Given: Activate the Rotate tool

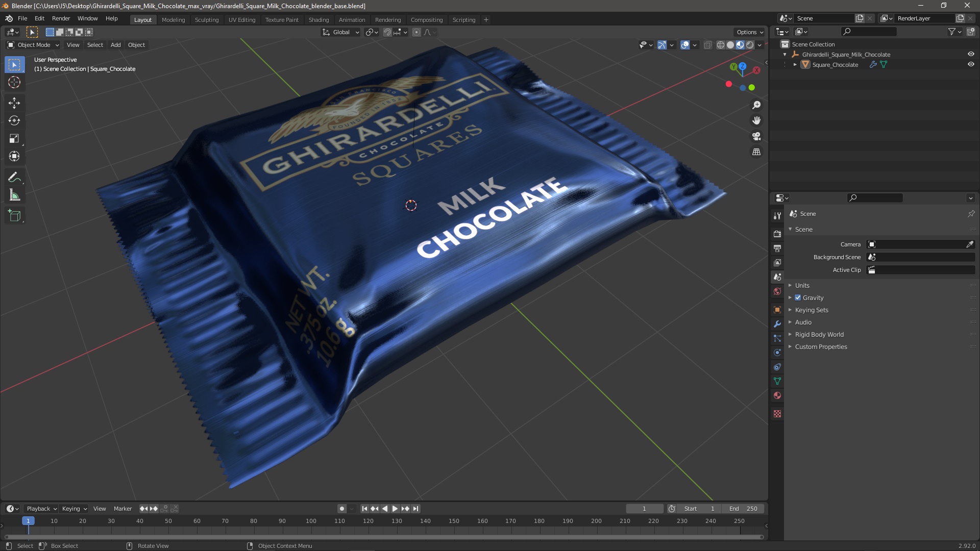Looking at the screenshot, I should pos(14,121).
